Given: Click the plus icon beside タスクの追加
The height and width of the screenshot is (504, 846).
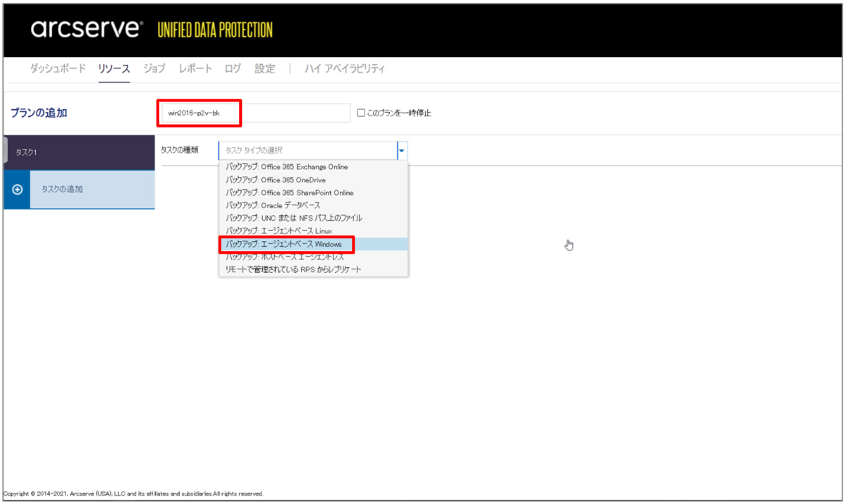Looking at the screenshot, I should coord(18,190).
